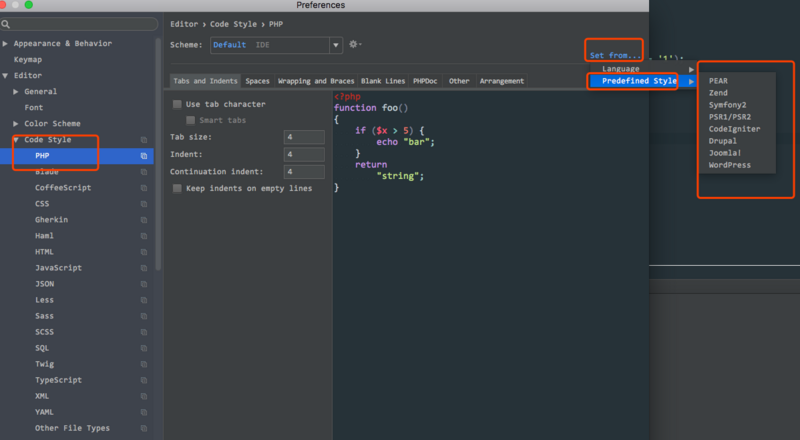Choose Zend predefined style
The height and width of the screenshot is (440, 800).
point(718,93)
